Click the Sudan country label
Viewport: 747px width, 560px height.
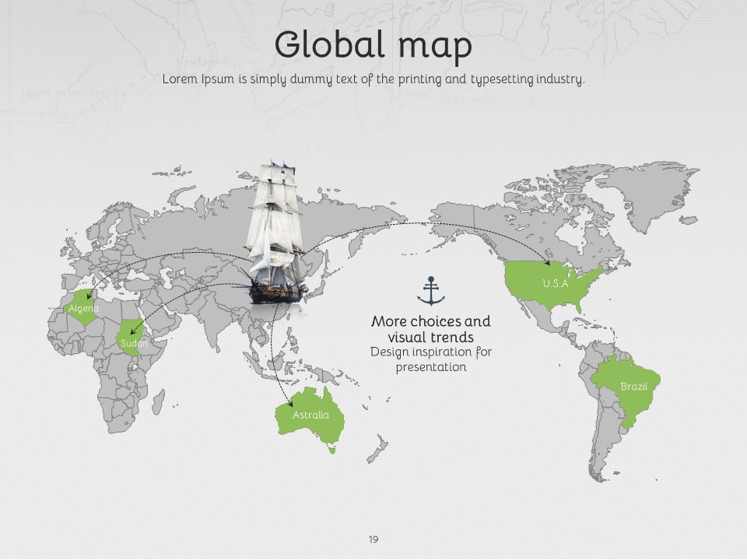134,343
